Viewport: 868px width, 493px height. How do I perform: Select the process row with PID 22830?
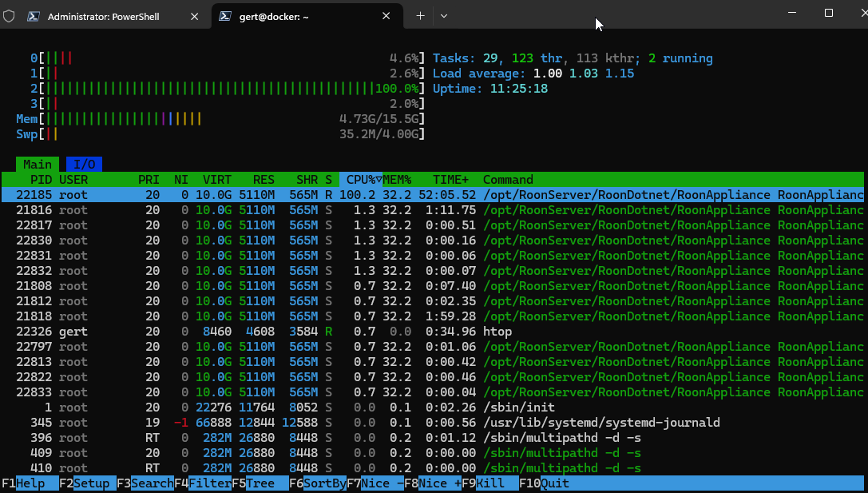pyautogui.click(x=432, y=241)
